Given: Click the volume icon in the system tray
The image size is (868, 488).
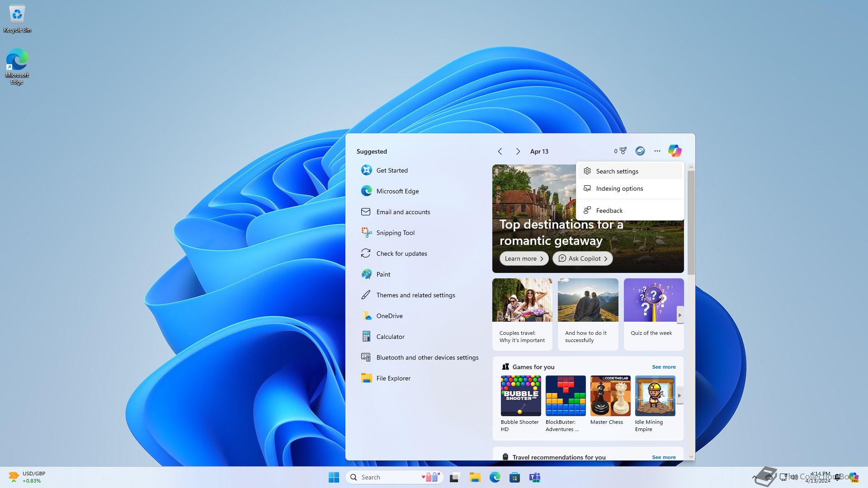Looking at the screenshot, I should pyautogui.click(x=794, y=477).
